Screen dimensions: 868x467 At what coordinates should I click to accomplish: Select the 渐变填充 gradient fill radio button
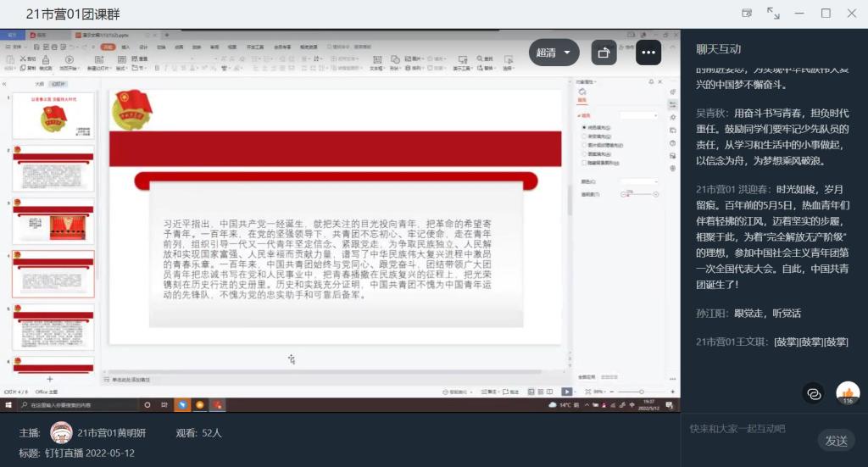[x=583, y=136]
